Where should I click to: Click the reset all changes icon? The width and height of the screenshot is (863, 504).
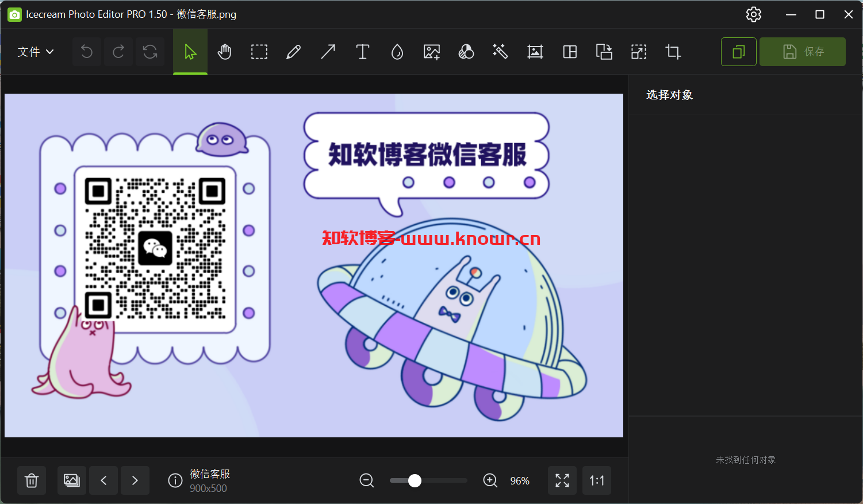point(150,52)
